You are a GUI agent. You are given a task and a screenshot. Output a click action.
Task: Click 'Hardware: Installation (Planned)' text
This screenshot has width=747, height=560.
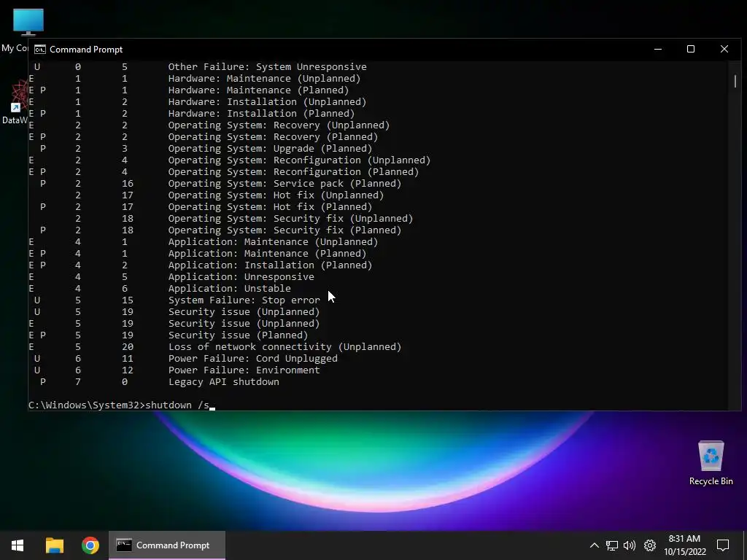[262, 113]
